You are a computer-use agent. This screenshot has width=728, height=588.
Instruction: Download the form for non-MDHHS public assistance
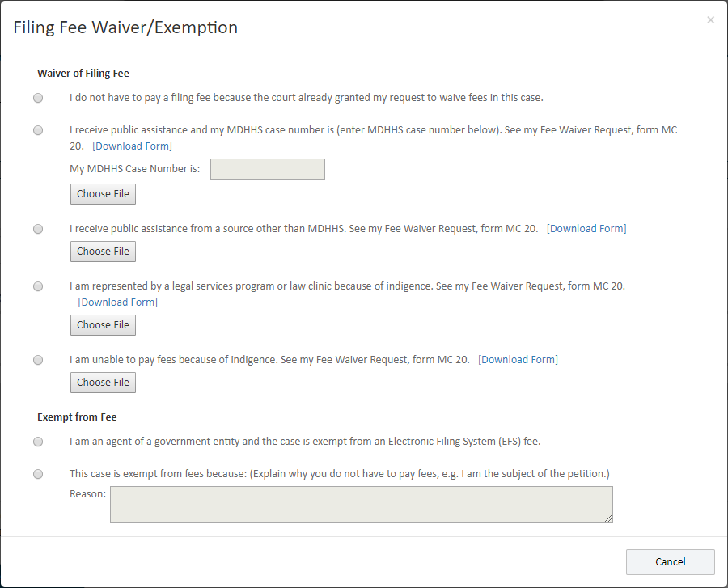point(586,228)
